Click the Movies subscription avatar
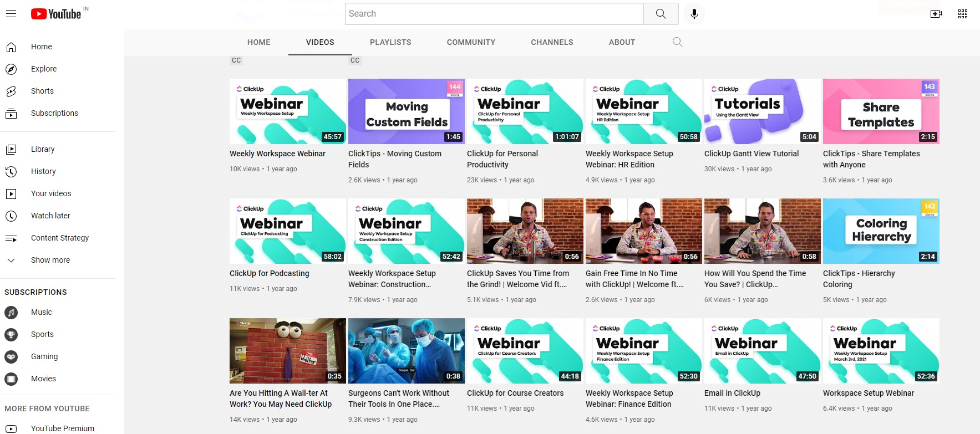The image size is (980, 434). pos(11,379)
